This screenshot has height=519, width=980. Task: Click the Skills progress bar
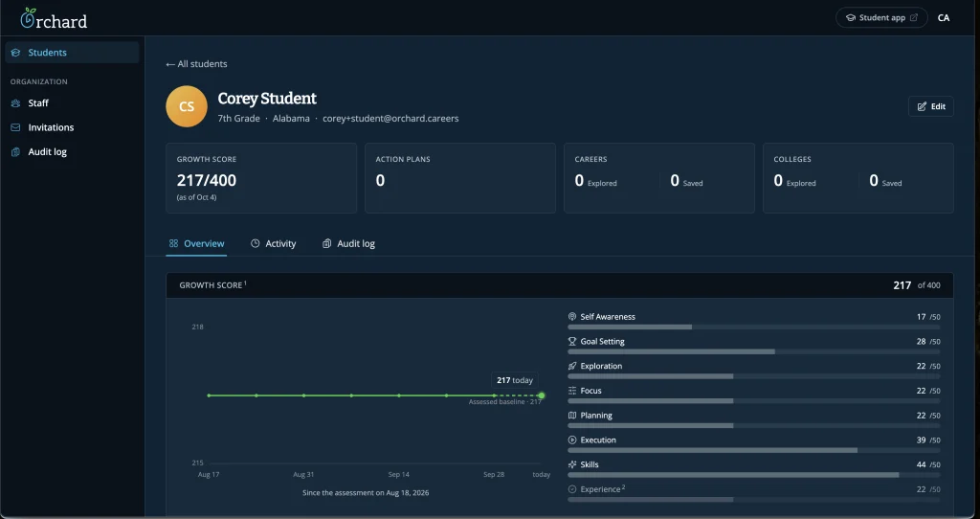tap(754, 475)
